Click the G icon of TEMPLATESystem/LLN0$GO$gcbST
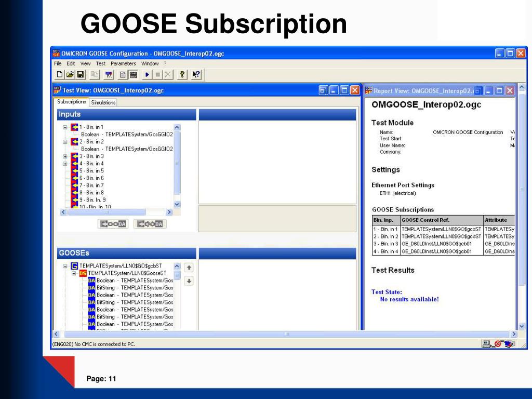Image resolution: width=532 pixels, height=399 pixels. point(74,266)
